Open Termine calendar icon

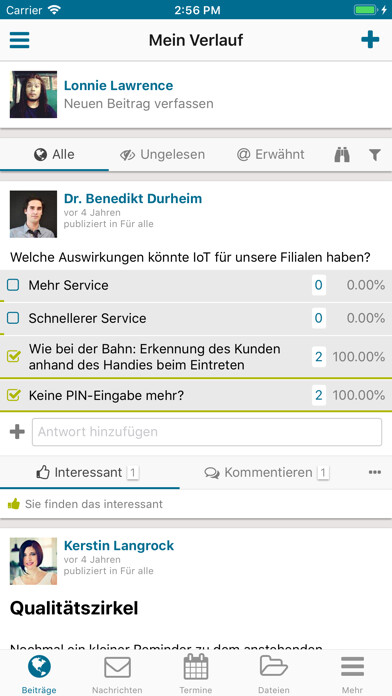coord(196,666)
